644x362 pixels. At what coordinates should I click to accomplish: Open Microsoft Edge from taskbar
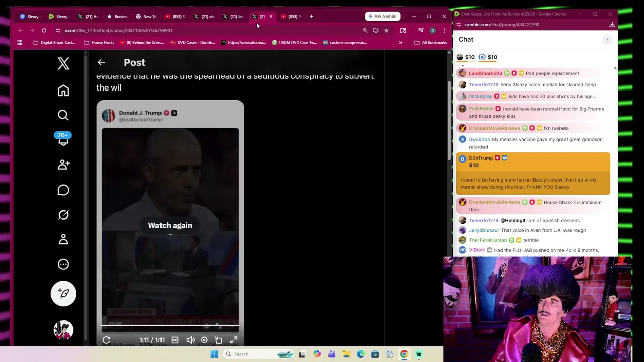tap(361, 354)
